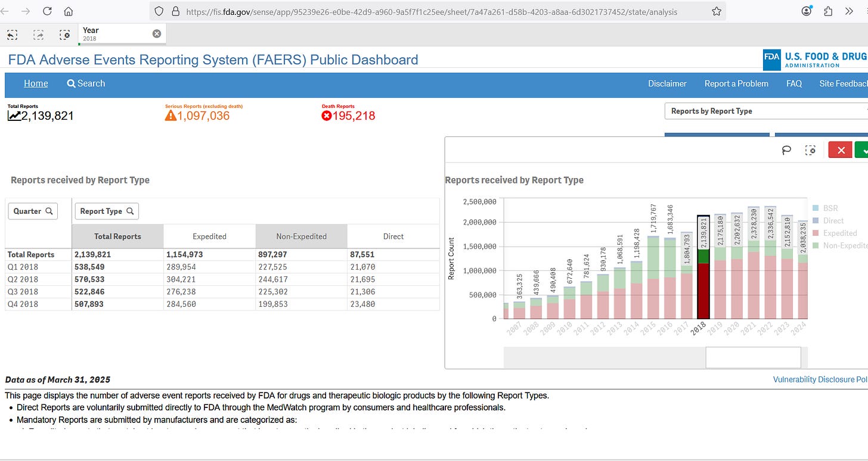Open Site Feedback

tap(844, 83)
